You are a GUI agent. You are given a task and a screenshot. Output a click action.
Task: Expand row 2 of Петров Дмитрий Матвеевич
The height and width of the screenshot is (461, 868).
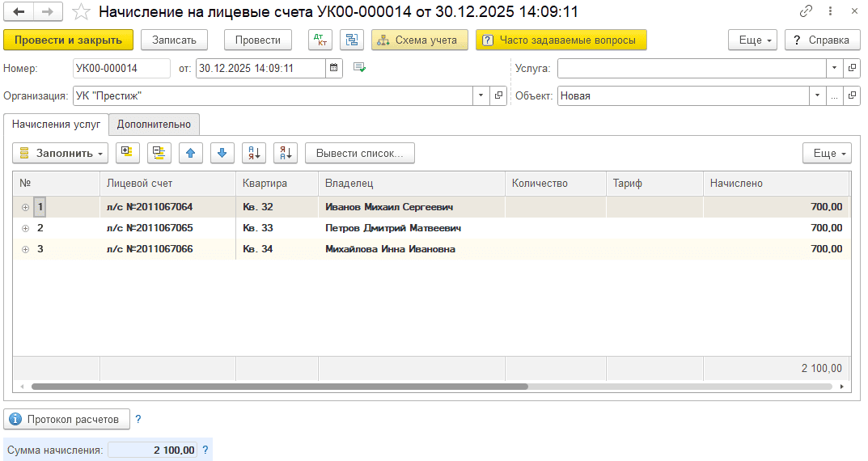[x=25, y=228]
